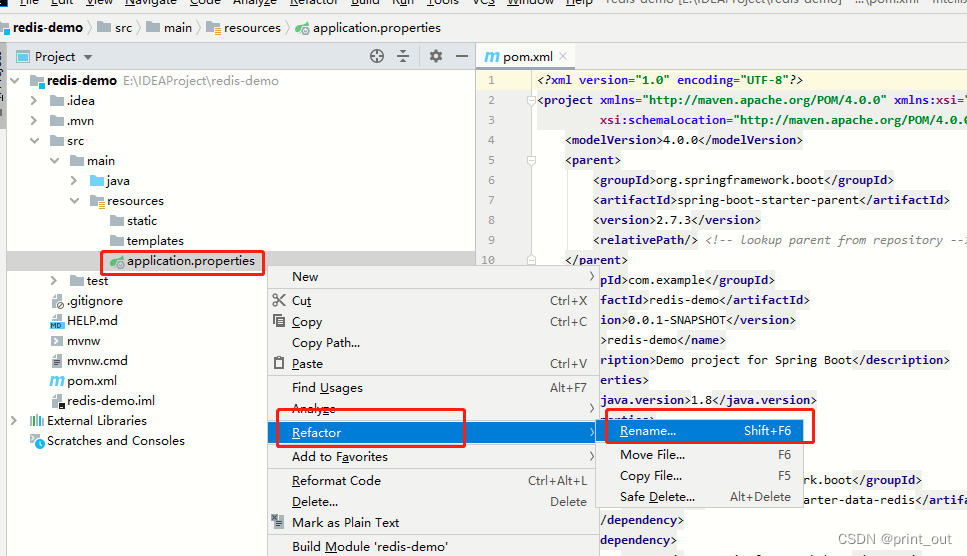This screenshot has width=967, height=556.
Task: Click the Cut scissors icon
Action: pos(279,300)
